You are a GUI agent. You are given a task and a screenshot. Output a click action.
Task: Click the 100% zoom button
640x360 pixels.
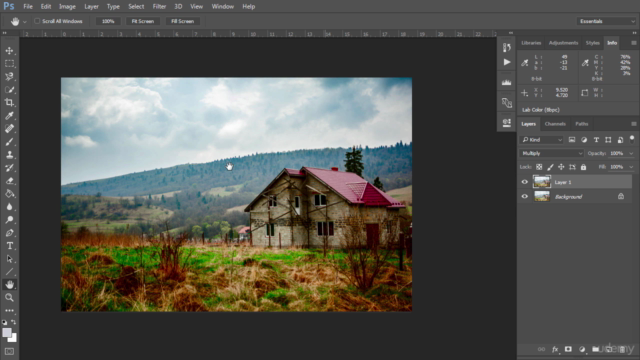pos(108,21)
